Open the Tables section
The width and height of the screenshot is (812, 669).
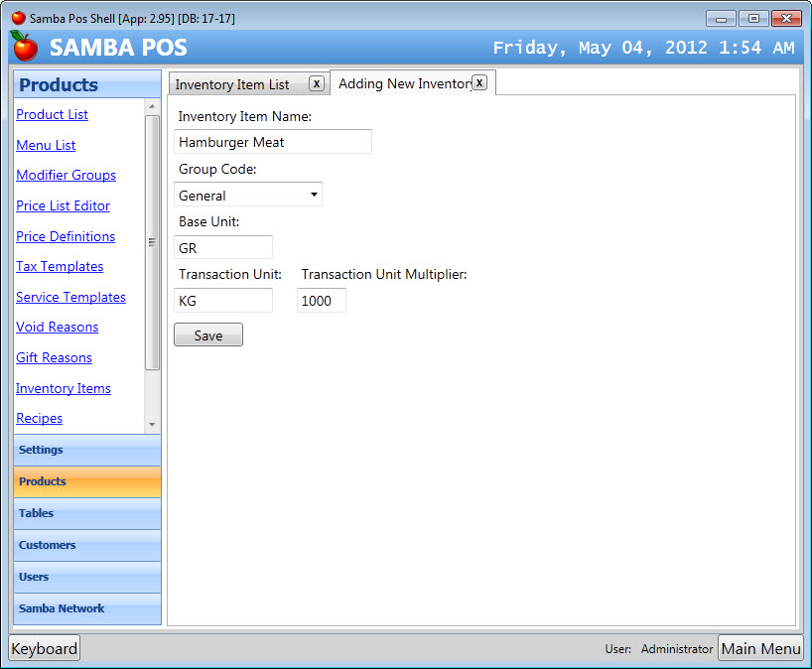pyautogui.click(x=87, y=513)
